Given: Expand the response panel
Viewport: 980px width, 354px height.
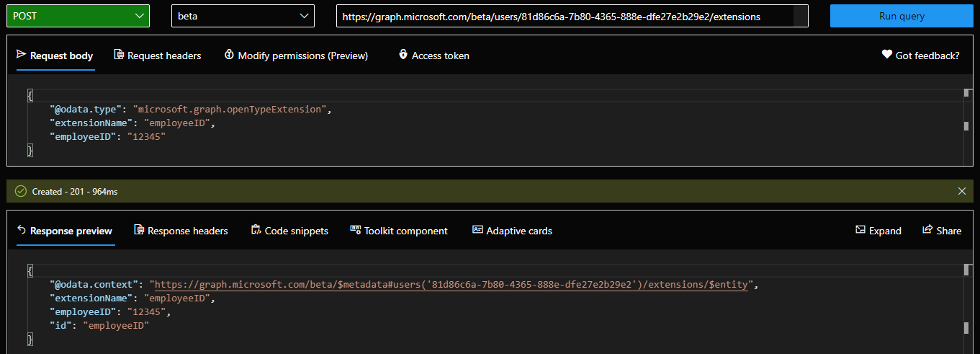Looking at the screenshot, I should click(x=878, y=231).
